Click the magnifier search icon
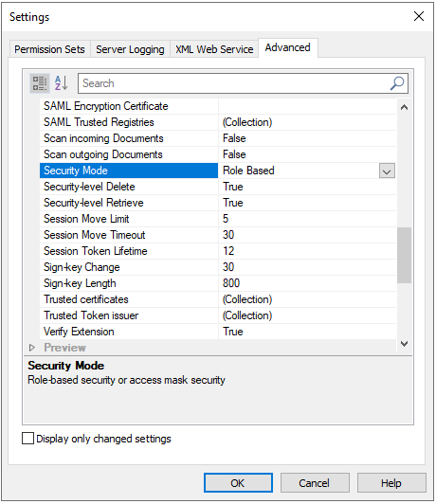The height and width of the screenshot is (504, 436). [x=397, y=83]
